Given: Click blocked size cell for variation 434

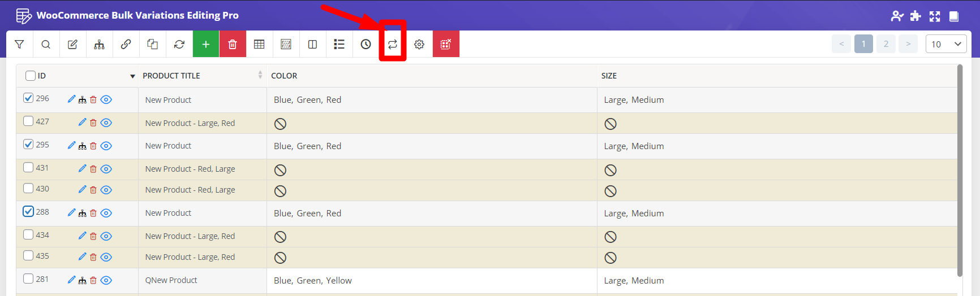Looking at the screenshot, I should [x=777, y=237].
